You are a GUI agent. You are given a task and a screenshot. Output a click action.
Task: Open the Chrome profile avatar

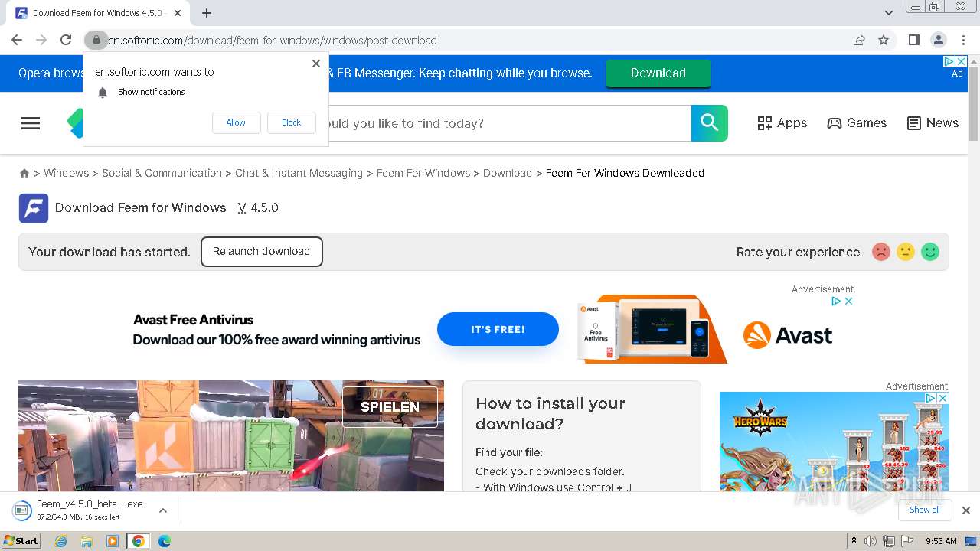click(x=938, y=40)
